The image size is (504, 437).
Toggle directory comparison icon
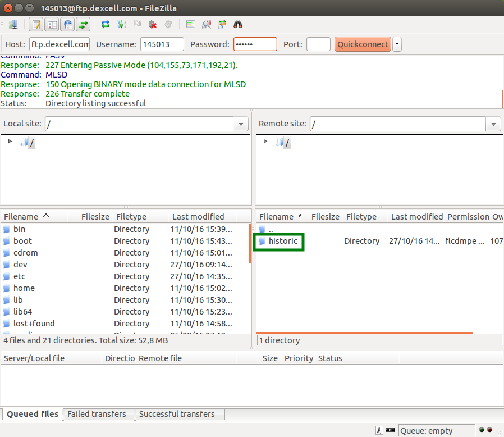pyautogui.click(x=207, y=25)
